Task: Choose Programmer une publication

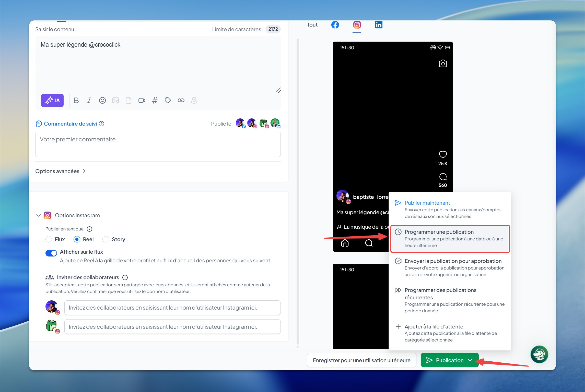Action: (x=450, y=239)
